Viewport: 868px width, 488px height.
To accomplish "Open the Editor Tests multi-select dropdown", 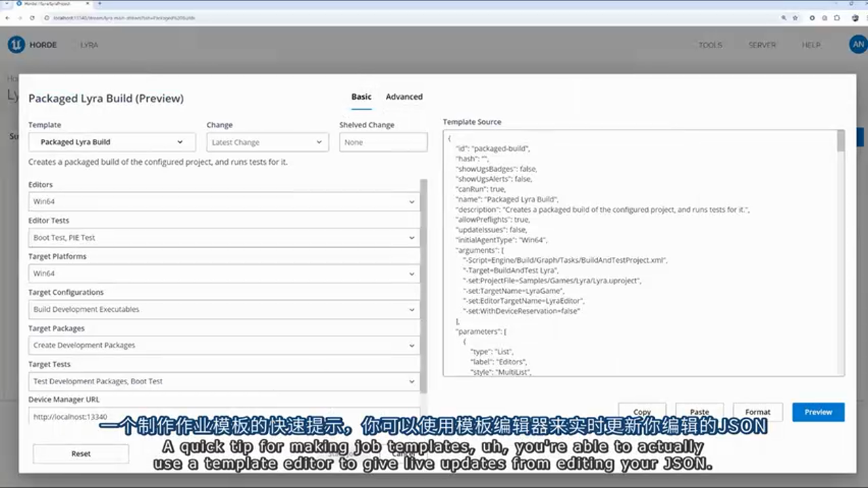I will click(224, 238).
